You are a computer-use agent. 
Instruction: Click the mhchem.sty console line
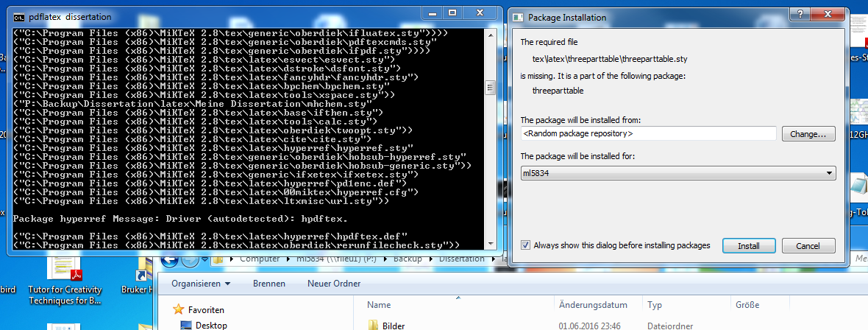coord(191,104)
